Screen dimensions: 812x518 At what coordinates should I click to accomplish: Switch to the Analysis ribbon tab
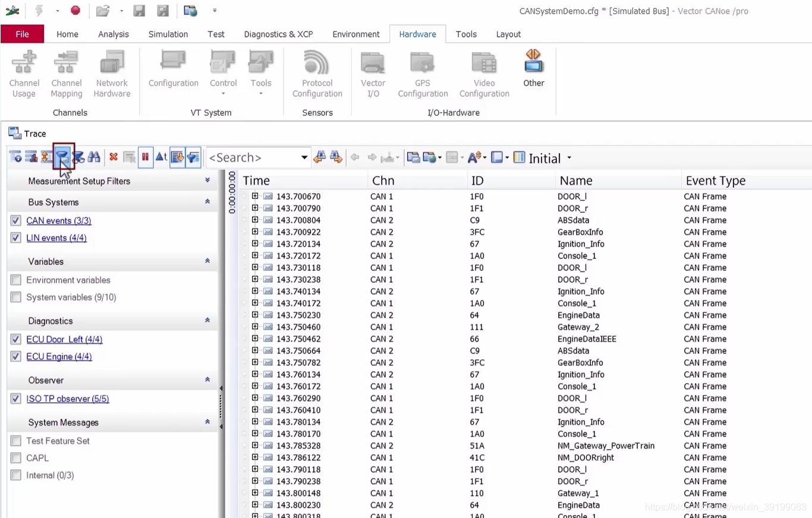point(114,34)
